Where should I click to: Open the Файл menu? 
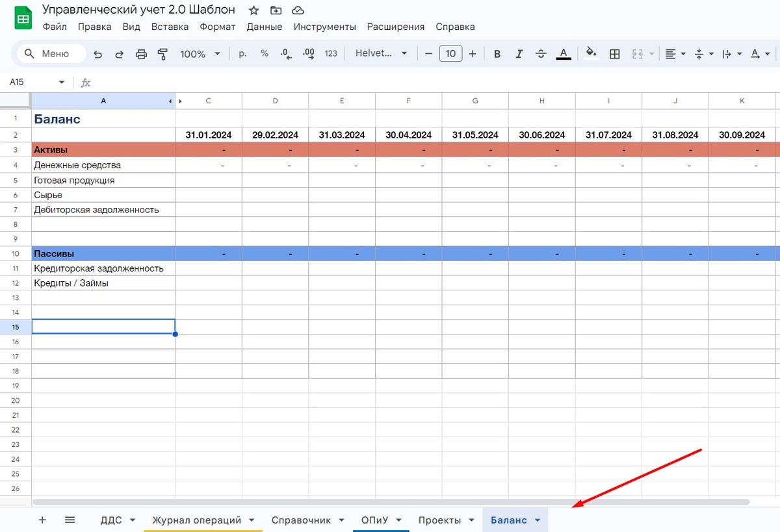(x=55, y=27)
